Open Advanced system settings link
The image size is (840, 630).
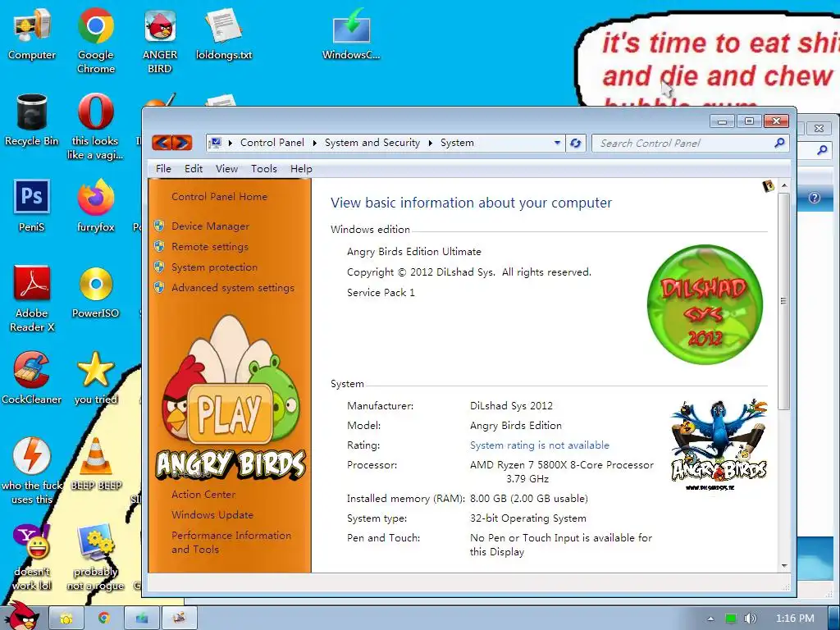(232, 288)
